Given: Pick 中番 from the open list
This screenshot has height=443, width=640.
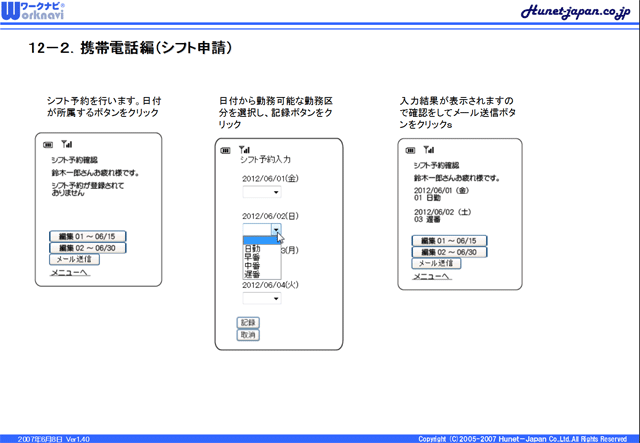Looking at the screenshot, I should click(252, 265).
